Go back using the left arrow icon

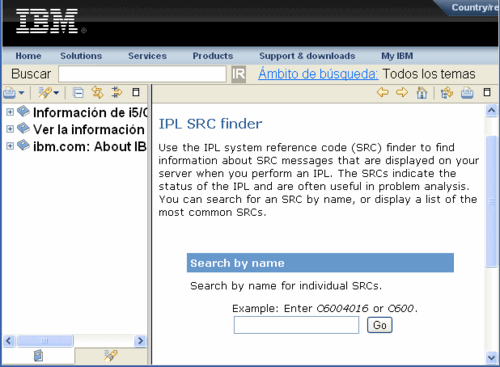(383, 92)
